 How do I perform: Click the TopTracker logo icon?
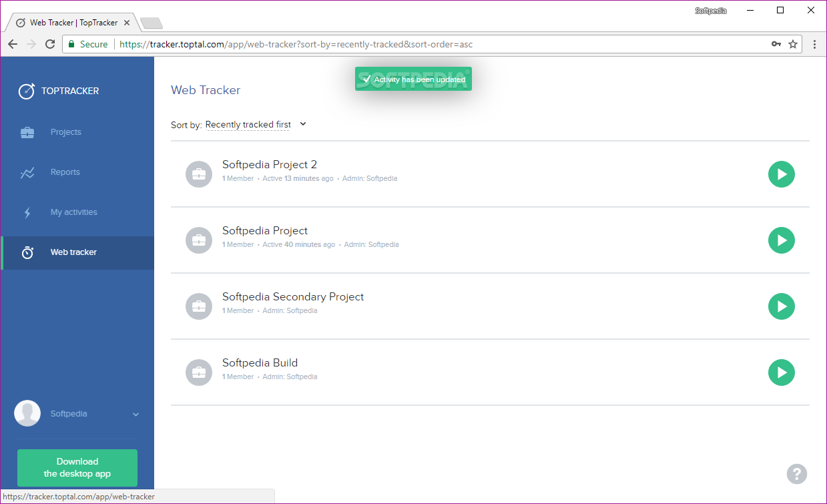[x=27, y=91]
